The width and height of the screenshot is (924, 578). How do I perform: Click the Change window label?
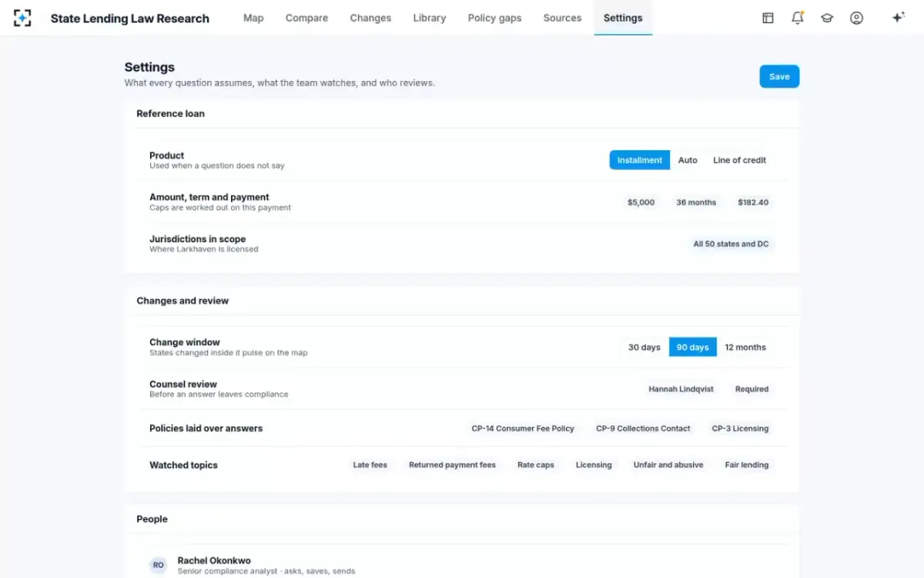click(x=185, y=342)
